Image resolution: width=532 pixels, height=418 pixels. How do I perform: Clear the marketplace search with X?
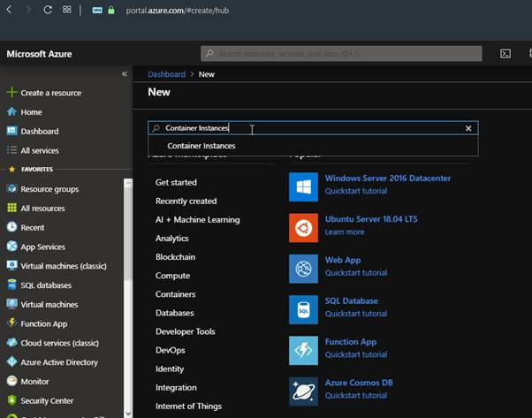(468, 128)
